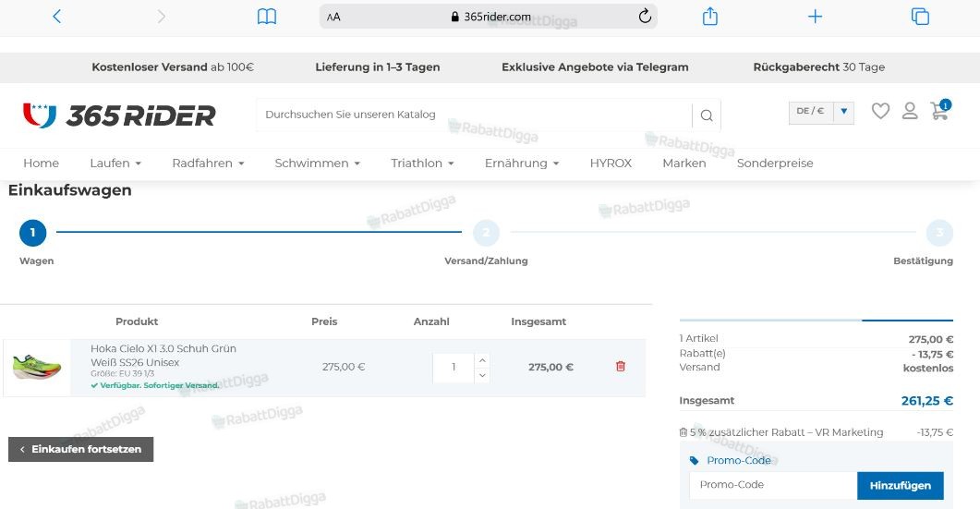Click Kostenloser Versand ab 100€ text
Screen dimensions: 980x509
coord(173,67)
